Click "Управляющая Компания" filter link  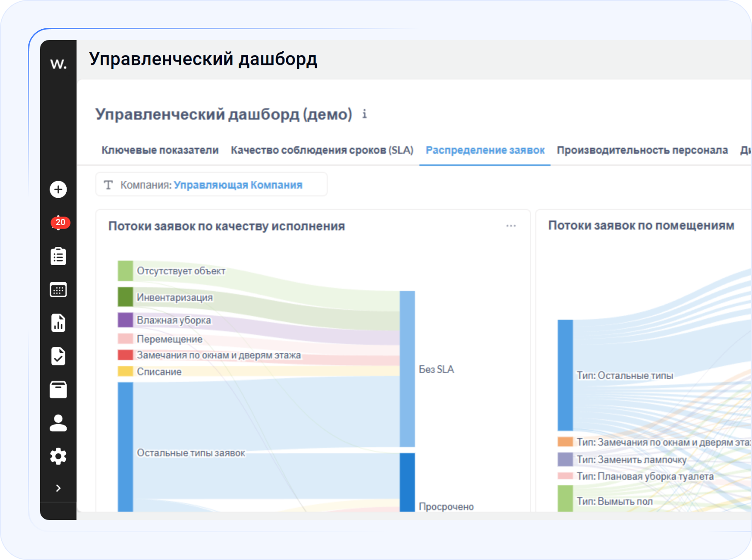point(237,185)
